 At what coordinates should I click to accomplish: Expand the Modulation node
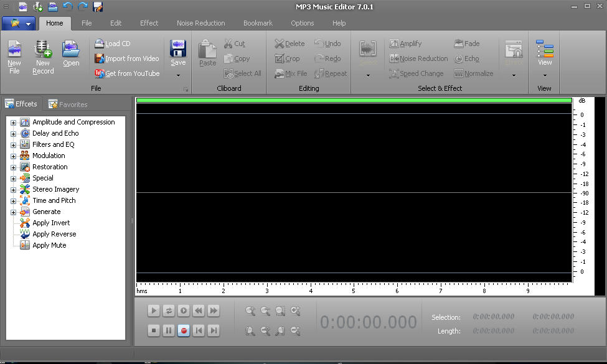[x=13, y=156]
